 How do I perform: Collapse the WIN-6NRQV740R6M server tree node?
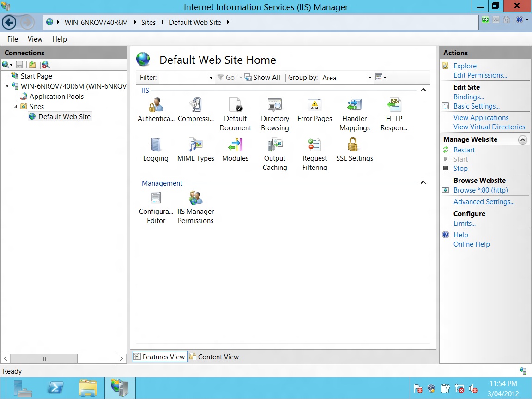click(x=6, y=86)
